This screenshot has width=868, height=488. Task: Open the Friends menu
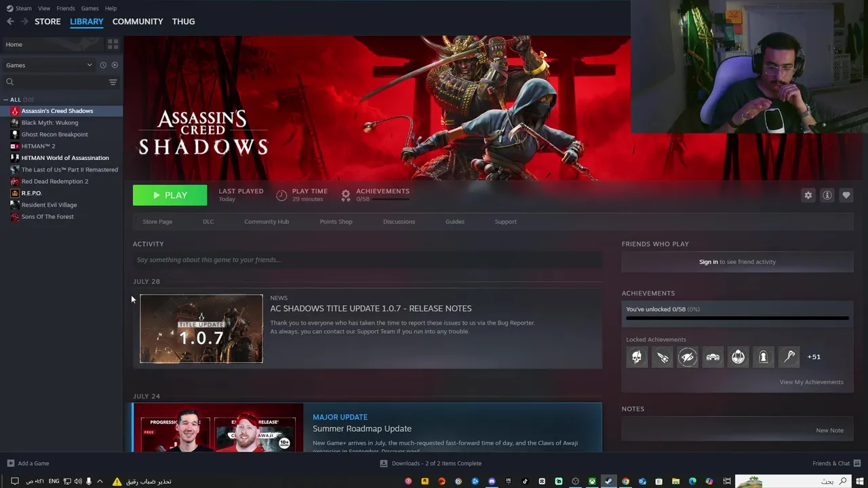point(66,8)
